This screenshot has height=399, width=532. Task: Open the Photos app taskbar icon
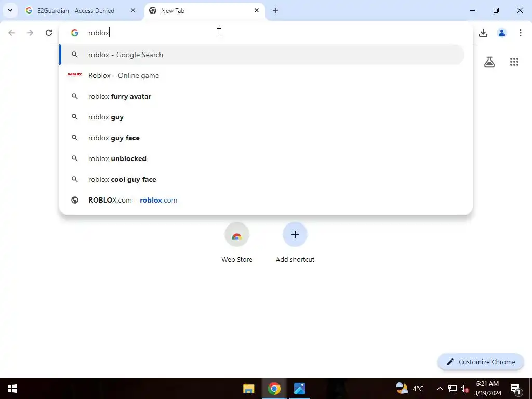300,389
